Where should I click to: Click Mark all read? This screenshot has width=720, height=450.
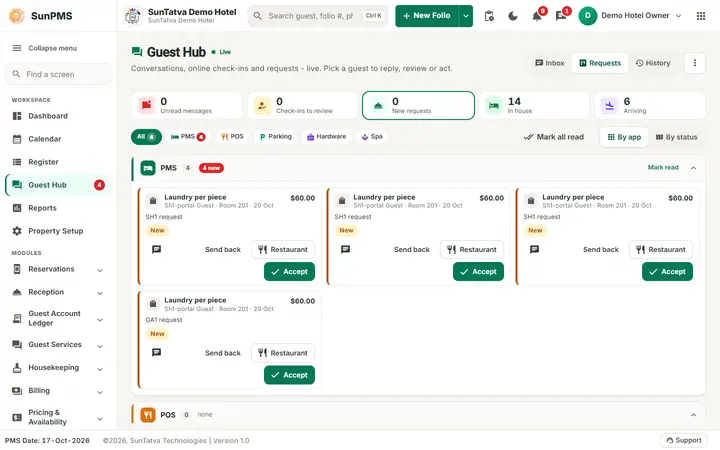554,137
